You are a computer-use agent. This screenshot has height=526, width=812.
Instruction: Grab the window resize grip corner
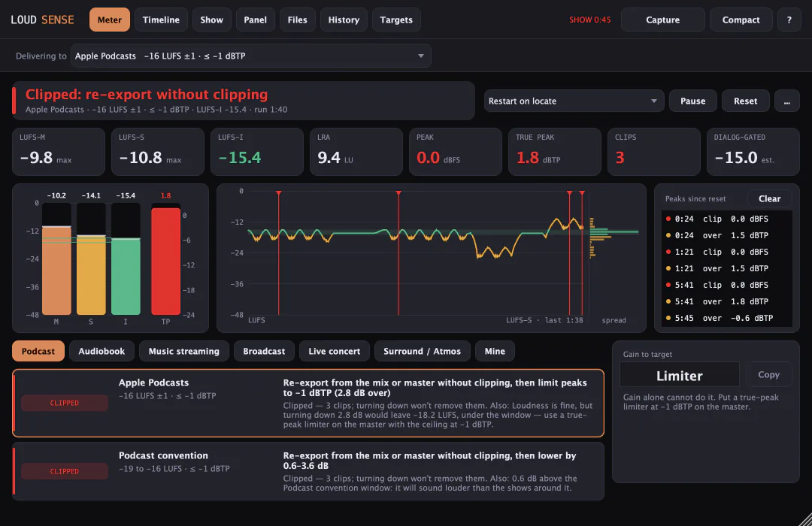[x=805, y=519]
